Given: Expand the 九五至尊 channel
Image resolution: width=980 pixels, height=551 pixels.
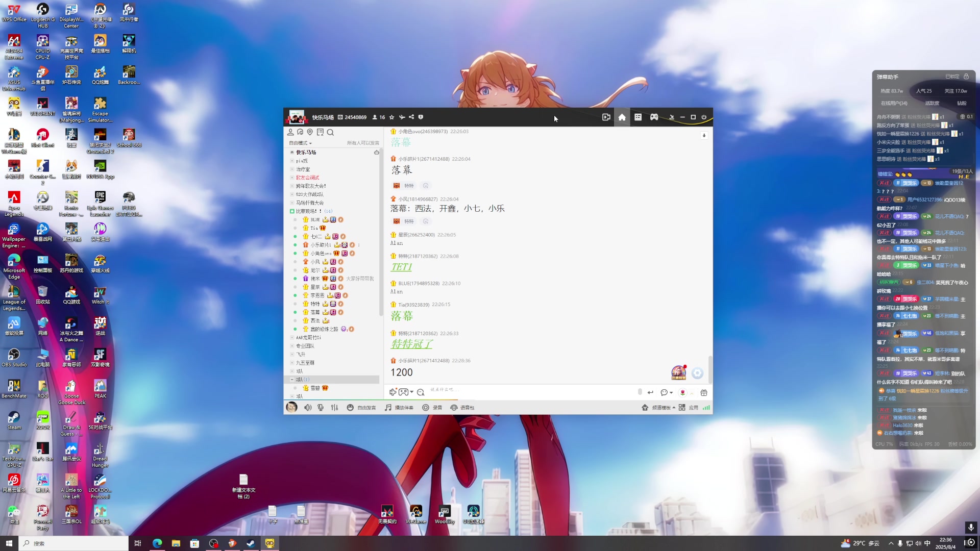Looking at the screenshot, I should point(292,363).
